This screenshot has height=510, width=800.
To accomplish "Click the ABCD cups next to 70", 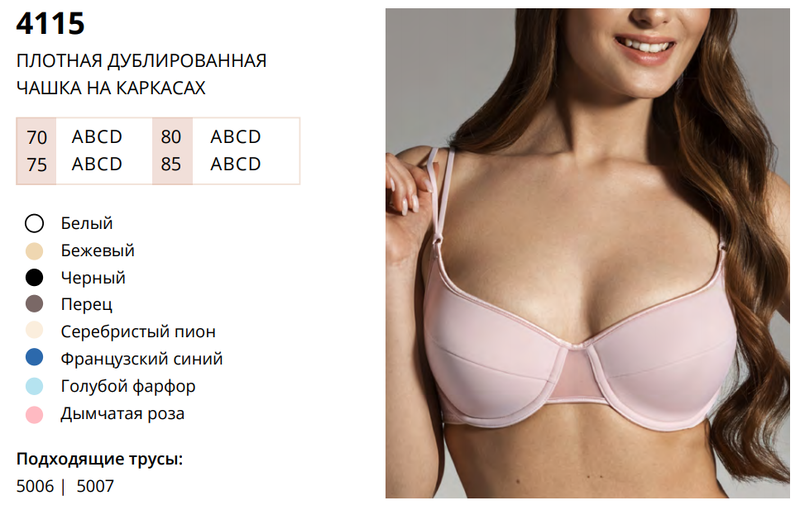I will click(x=97, y=137).
